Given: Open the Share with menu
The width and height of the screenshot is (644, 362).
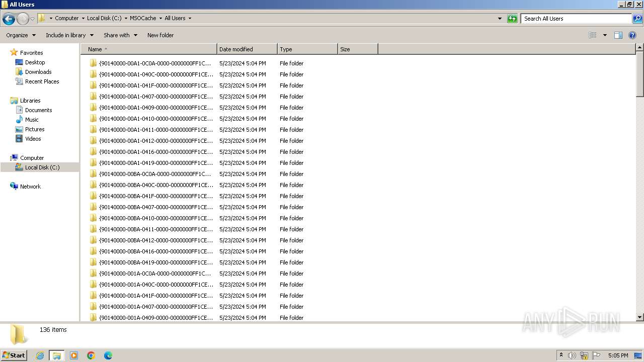Looking at the screenshot, I should [x=120, y=35].
